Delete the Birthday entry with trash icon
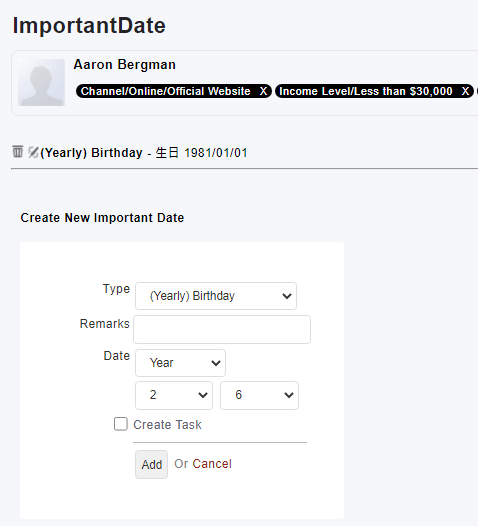Viewport: 478px width, 526px height. (x=17, y=152)
